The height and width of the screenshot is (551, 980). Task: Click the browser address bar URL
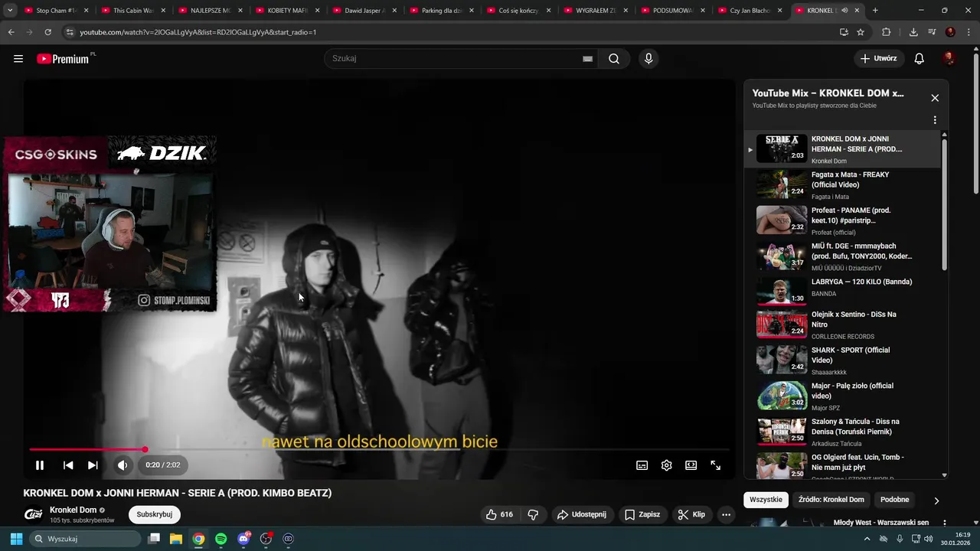pyautogui.click(x=198, y=32)
